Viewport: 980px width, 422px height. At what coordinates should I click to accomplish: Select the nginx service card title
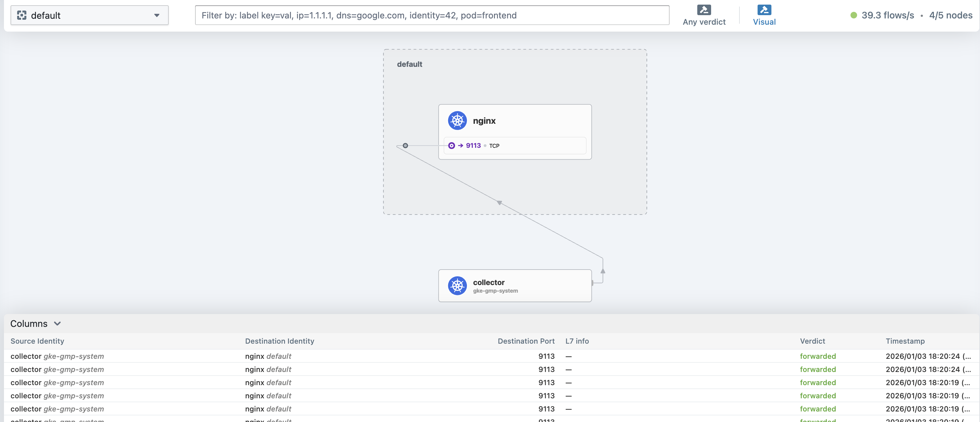click(484, 121)
